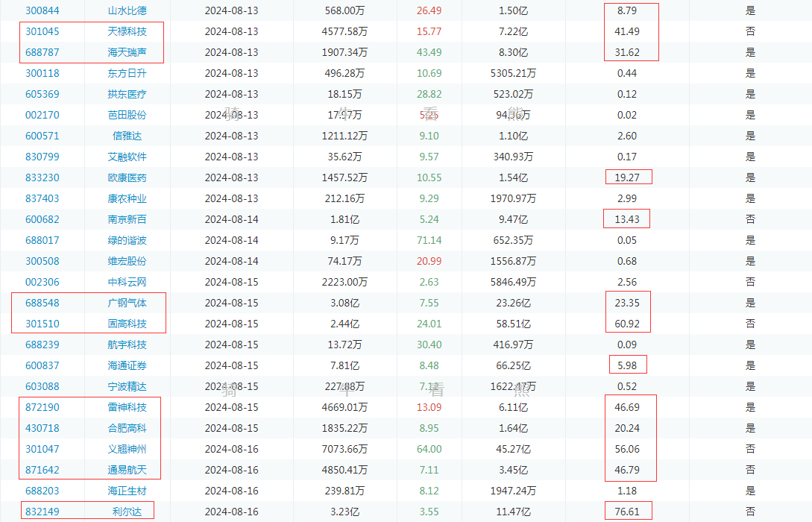
Task: Click stock code 301045
Action: point(43,31)
